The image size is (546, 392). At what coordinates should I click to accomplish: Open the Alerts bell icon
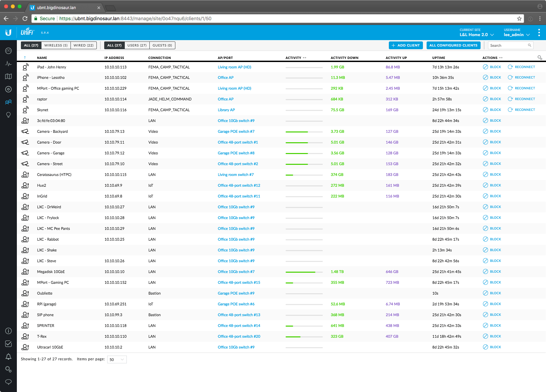pyautogui.click(x=8, y=357)
